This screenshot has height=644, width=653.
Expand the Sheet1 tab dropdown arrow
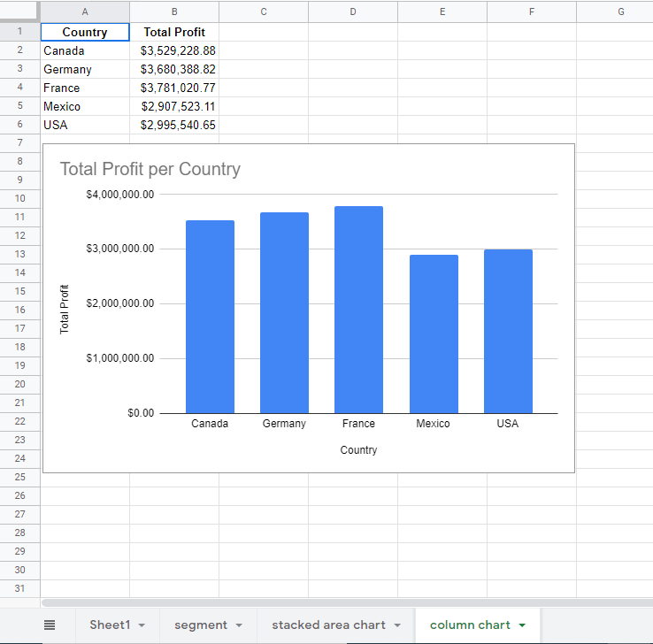pyautogui.click(x=142, y=625)
